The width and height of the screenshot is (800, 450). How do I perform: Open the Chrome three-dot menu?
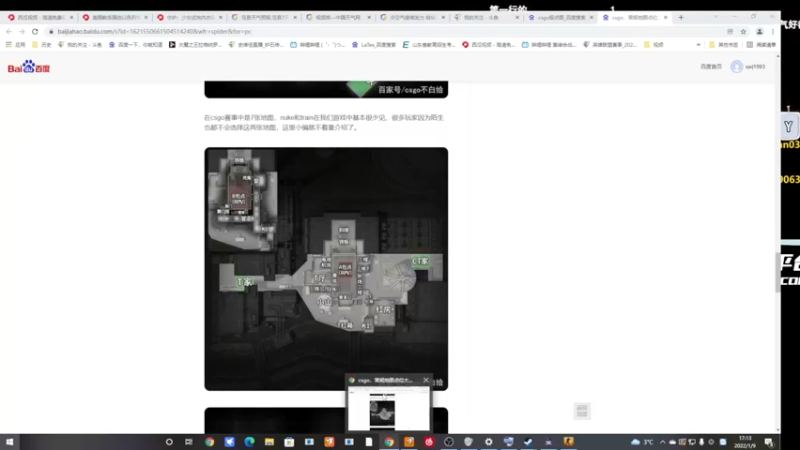pos(772,32)
